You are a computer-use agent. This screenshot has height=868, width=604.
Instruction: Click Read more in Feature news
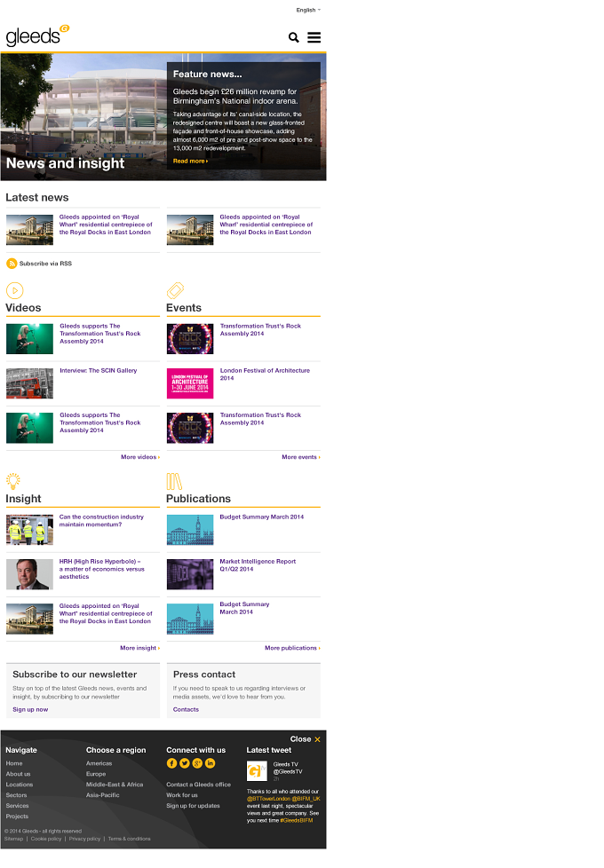pos(190,162)
